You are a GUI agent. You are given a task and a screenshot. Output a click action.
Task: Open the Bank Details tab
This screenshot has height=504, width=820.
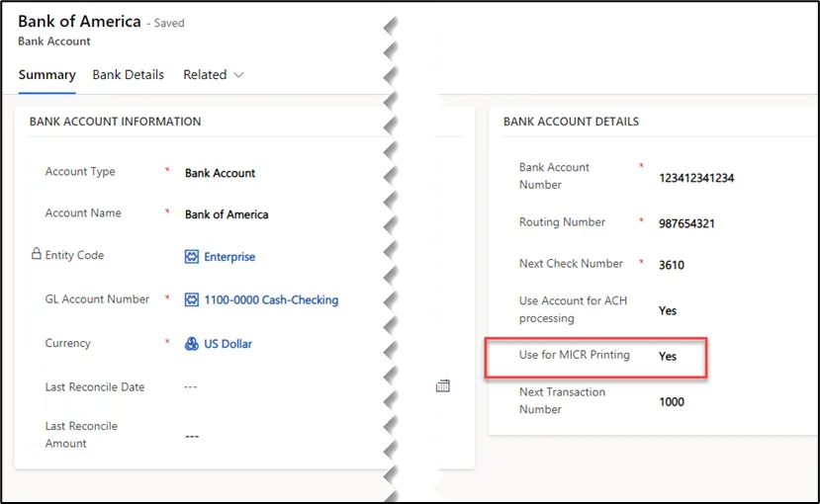click(129, 75)
